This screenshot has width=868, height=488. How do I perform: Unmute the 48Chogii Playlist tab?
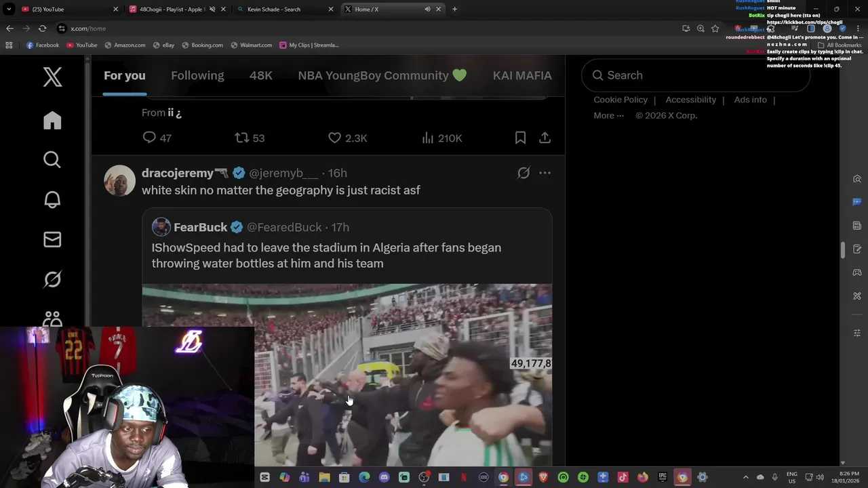coord(212,9)
